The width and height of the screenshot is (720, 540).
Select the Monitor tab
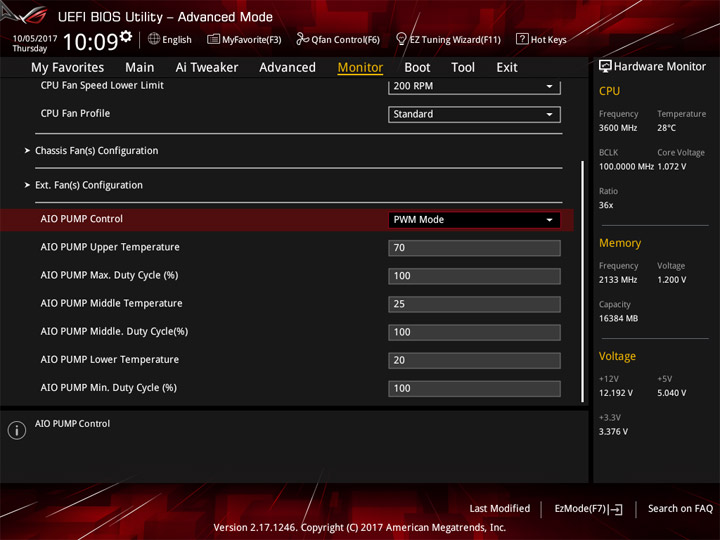[x=360, y=68]
